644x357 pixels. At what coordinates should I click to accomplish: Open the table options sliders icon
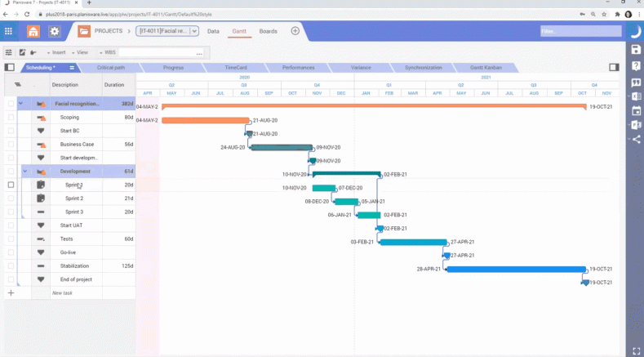coord(9,52)
